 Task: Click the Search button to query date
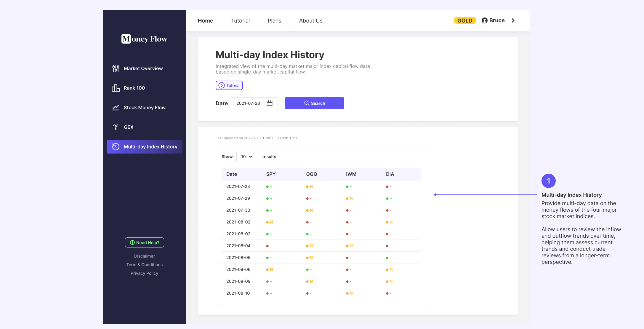(315, 103)
